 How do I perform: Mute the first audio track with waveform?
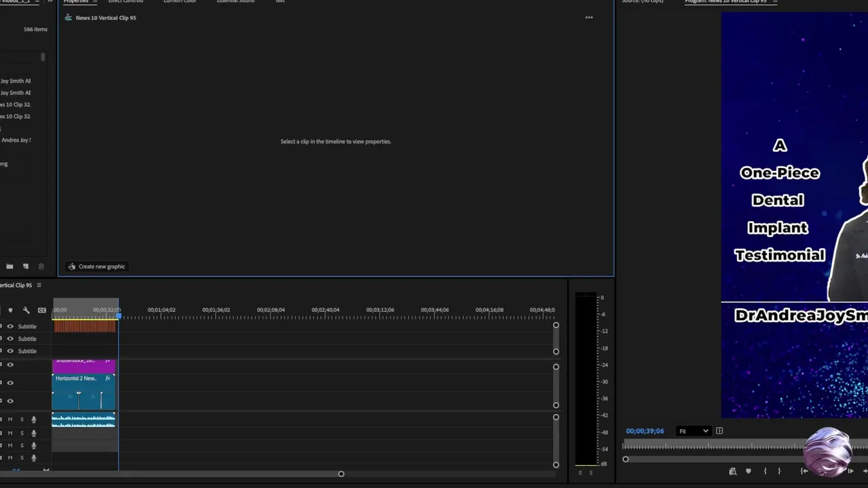[10, 420]
